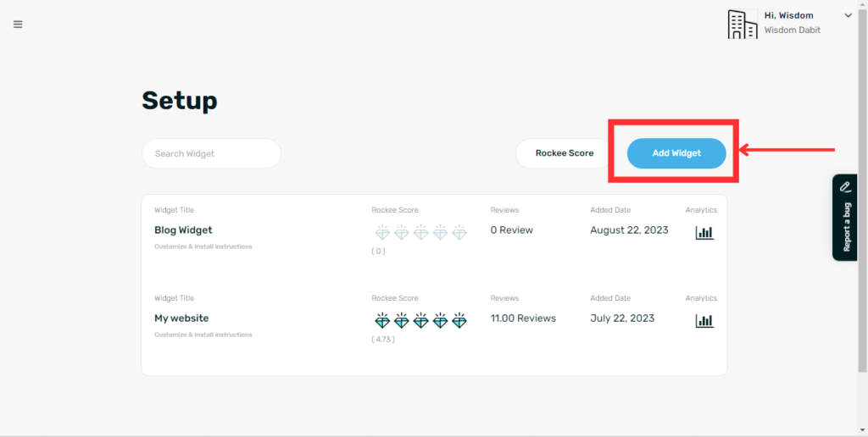
Task: Click the Add Widget button
Action: pyautogui.click(x=676, y=153)
